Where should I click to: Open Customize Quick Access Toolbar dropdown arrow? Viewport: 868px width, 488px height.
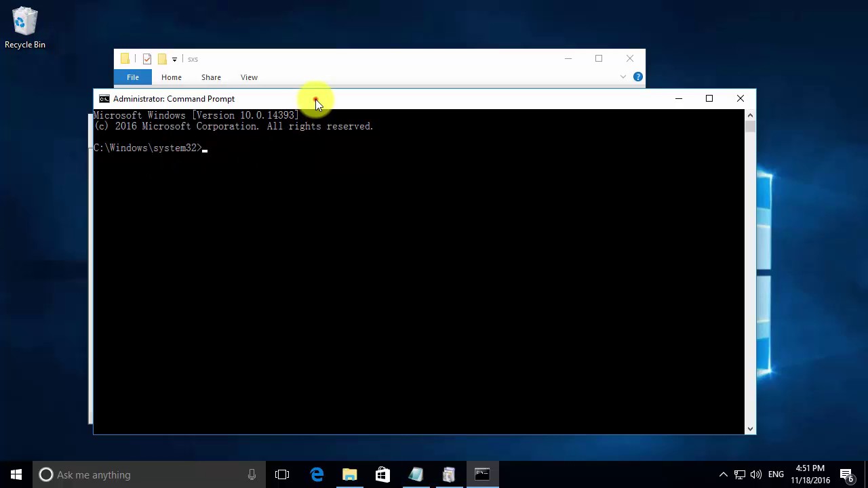coord(174,59)
